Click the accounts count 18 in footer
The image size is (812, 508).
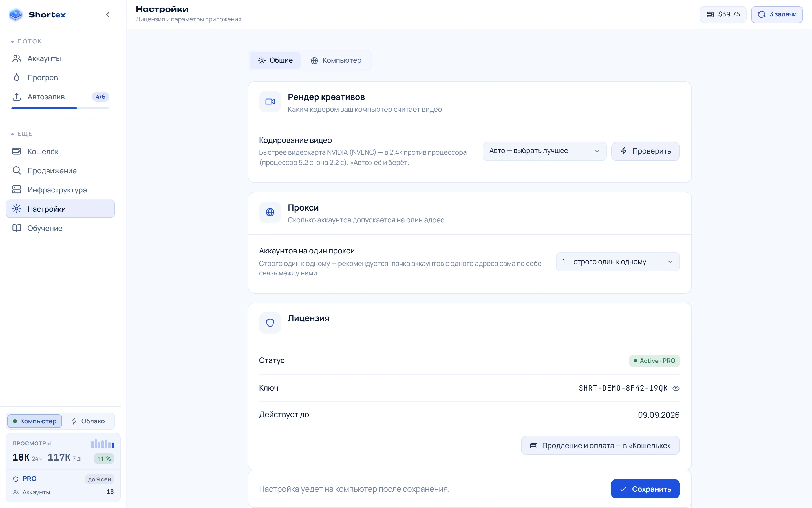[x=110, y=492]
